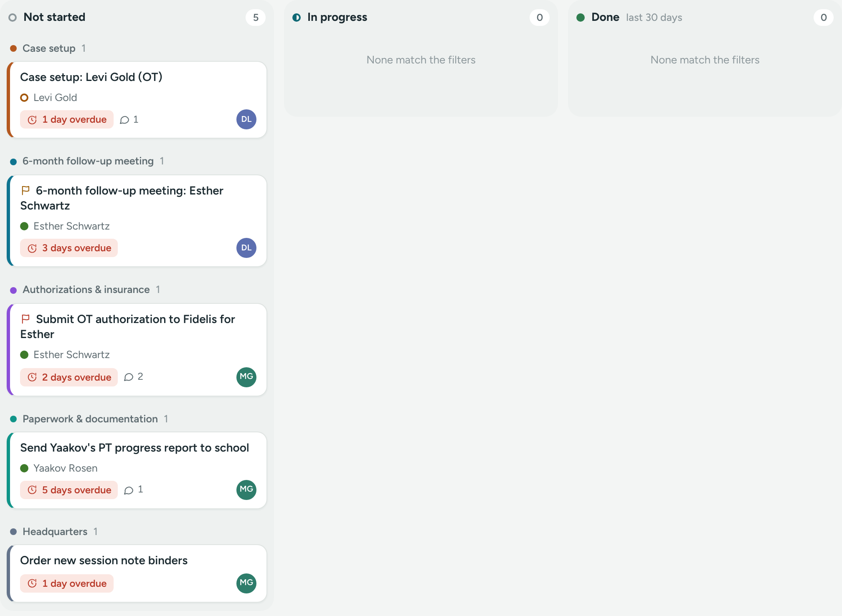Click MG avatar on Yaakov's PT report card
Image resolution: width=842 pixels, height=616 pixels.
click(246, 490)
